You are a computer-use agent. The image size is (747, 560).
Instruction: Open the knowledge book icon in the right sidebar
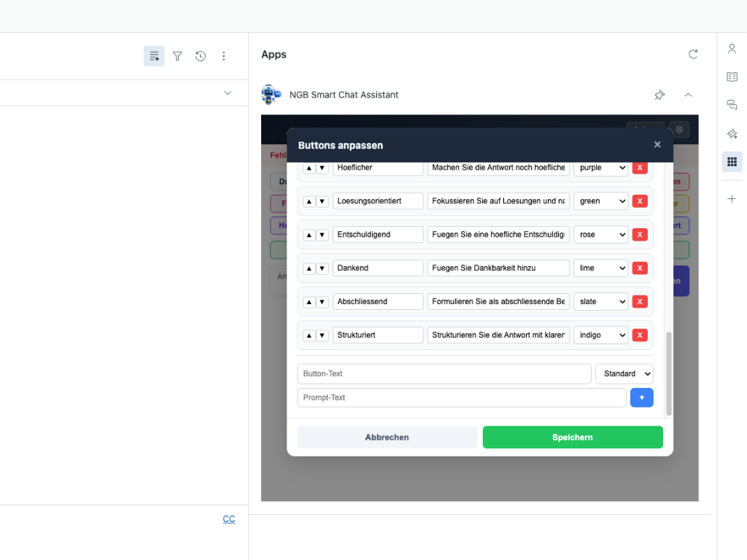[732, 76]
